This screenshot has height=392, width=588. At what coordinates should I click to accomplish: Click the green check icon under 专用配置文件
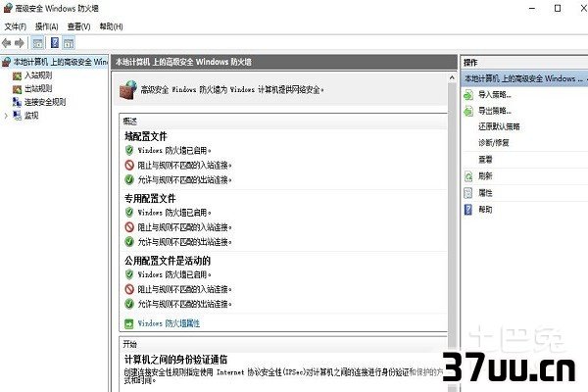(129, 242)
